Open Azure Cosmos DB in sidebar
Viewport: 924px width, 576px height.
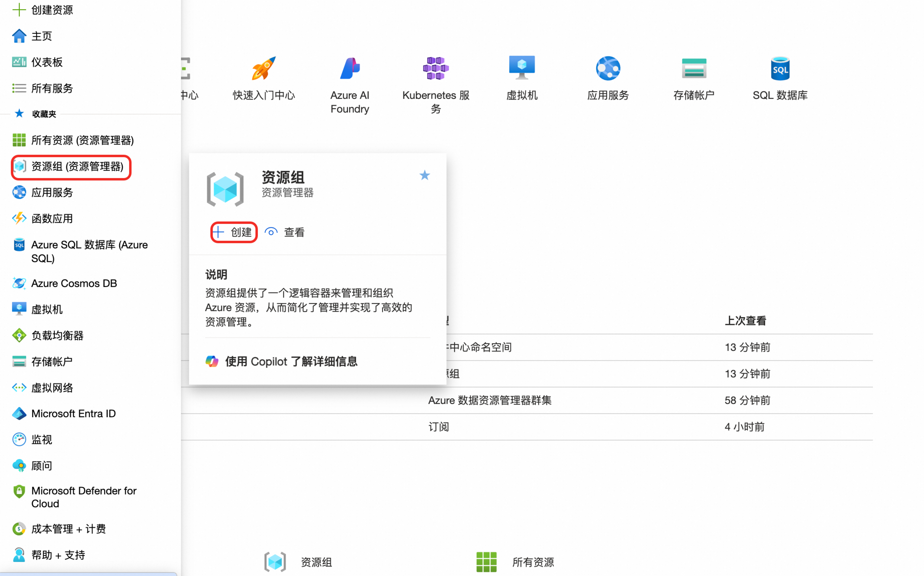74,283
